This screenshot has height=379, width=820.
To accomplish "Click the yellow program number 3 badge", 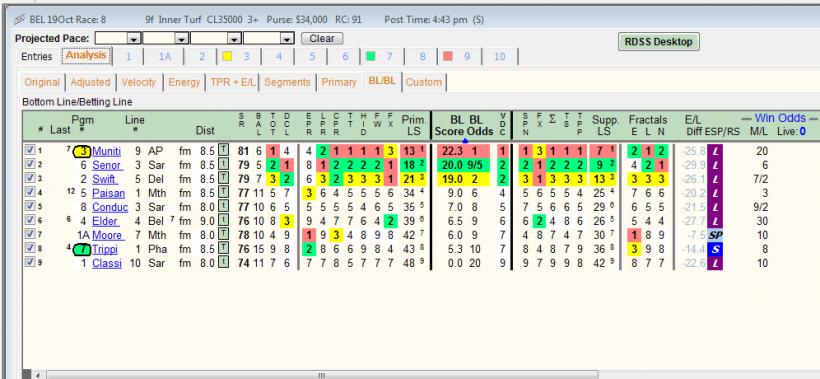I will (81, 152).
